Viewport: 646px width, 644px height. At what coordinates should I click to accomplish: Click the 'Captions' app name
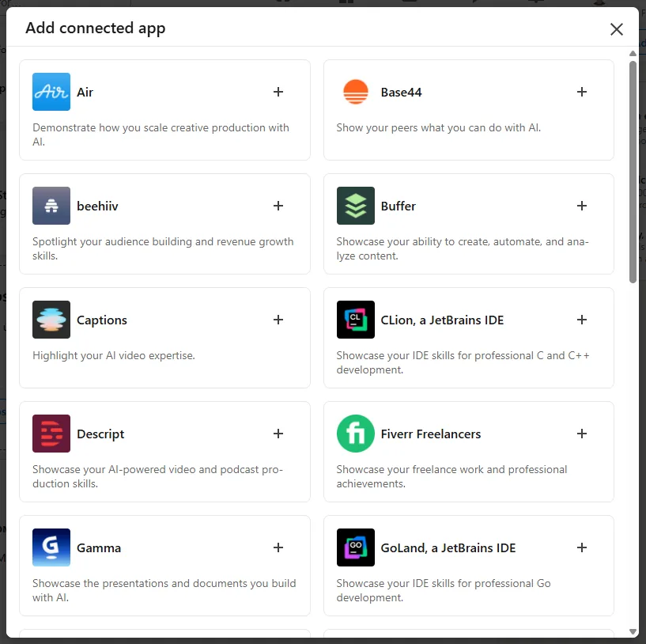102,320
